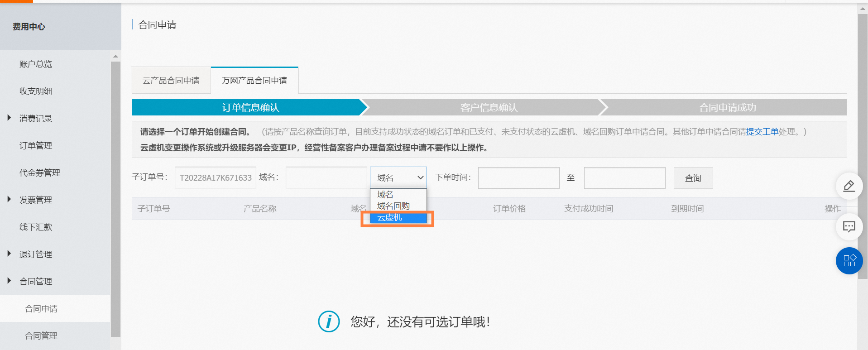The height and width of the screenshot is (350, 868).
Task: Select 域名回购 option in dropdown list
Action: pyautogui.click(x=398, y=206)
